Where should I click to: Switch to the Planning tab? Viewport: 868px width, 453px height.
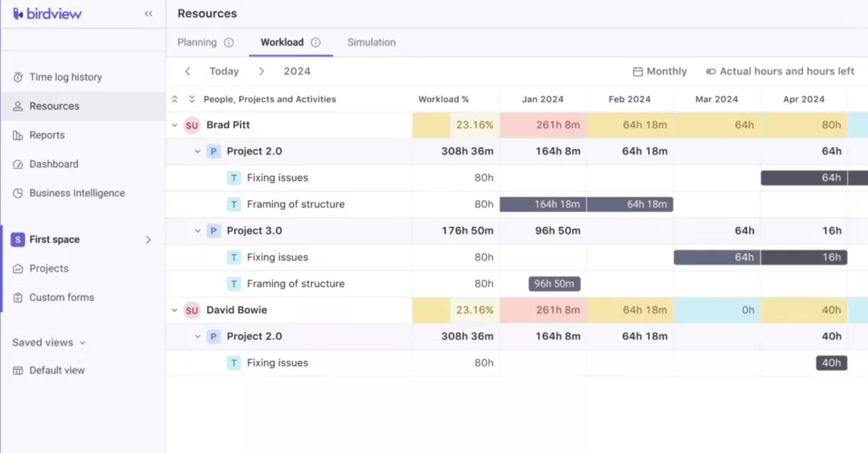197,42
